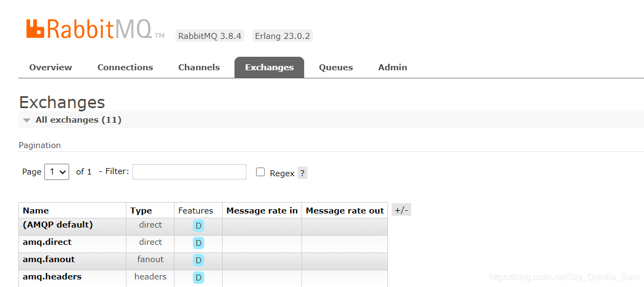Switch to the Admin tab
The height and width of the screenshot is (287, 644).
tap(393, 68)
